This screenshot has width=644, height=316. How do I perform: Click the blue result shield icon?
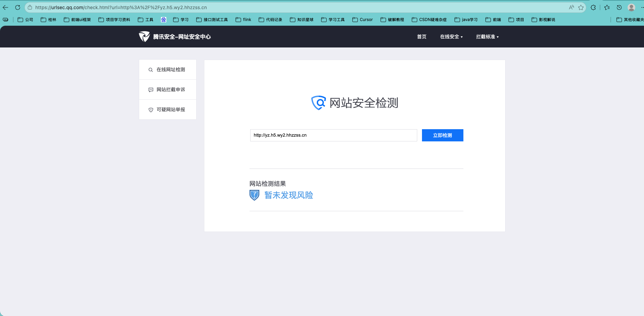pos(254,195)
